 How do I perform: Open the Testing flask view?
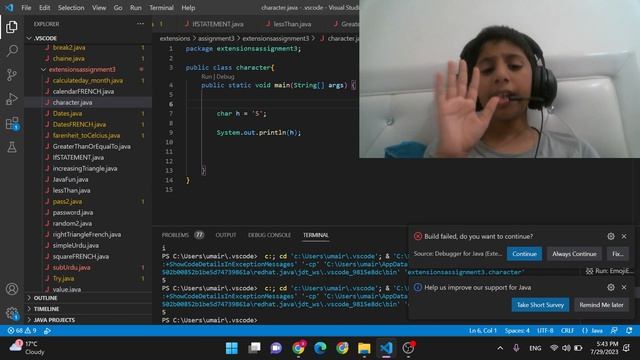click(12, 147)
